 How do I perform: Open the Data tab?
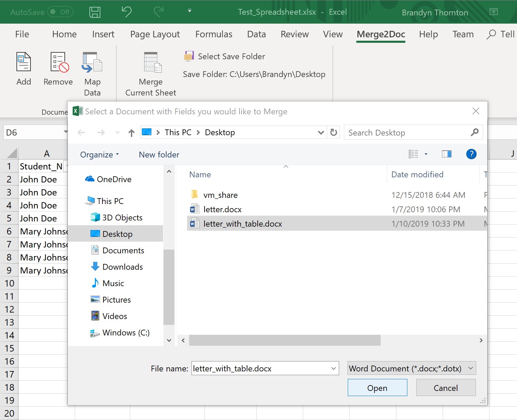(x=257, y=34)
